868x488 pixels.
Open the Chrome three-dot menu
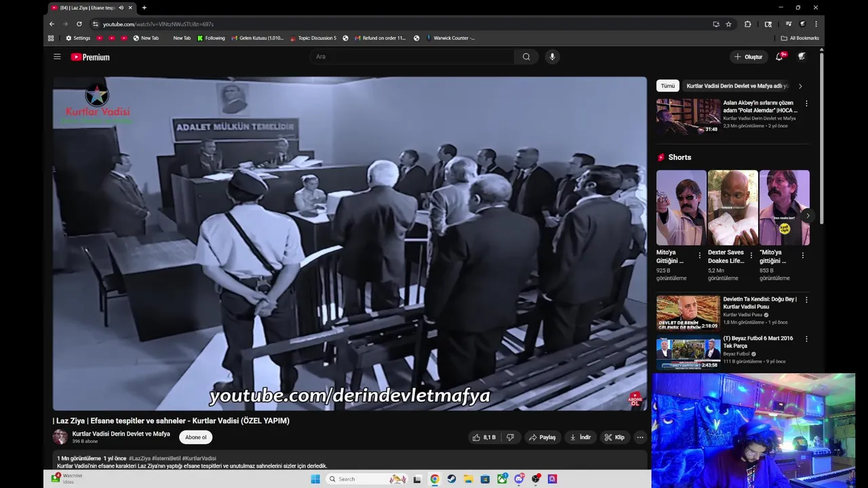click(816, 24)
